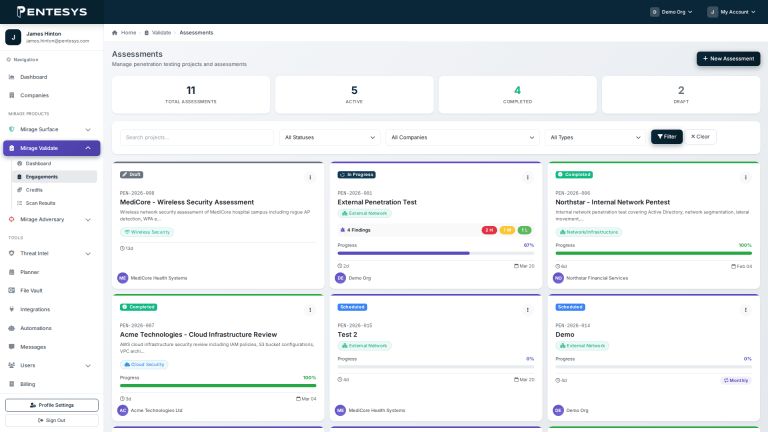Open External Penetration Test card options menu
The width and height of the screenshot is (768, 432).
(x=528, y=177)
